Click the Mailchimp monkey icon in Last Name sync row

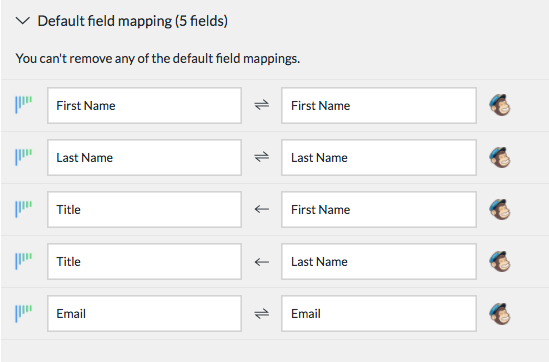500,157
